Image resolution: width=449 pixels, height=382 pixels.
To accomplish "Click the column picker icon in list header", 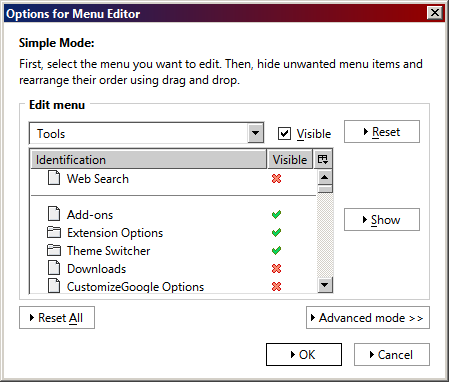I will [x=323, y=159].
